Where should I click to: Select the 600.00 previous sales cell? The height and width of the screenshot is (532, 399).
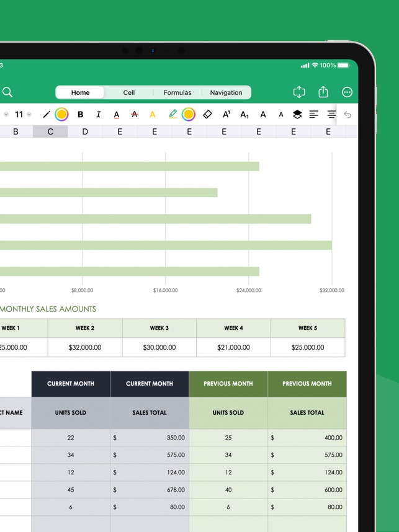coord(307,490)
